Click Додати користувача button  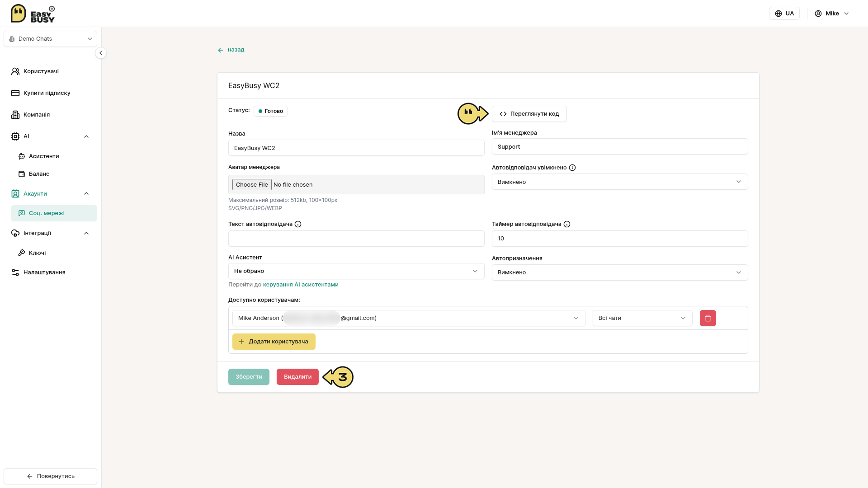(x=274, y=342)
